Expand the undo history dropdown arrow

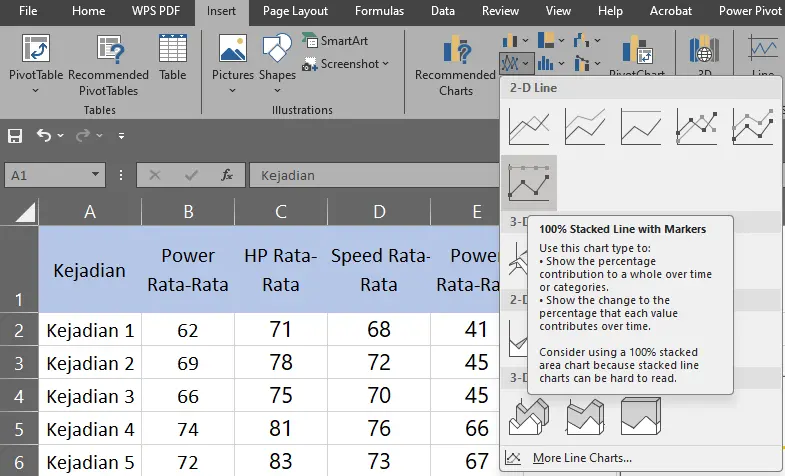61,136
